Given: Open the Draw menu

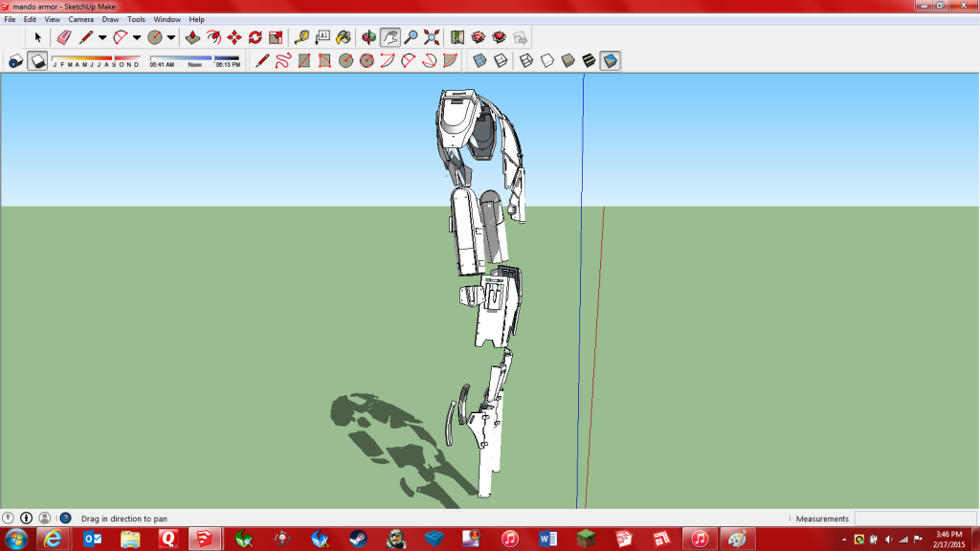Looking at the screenshot, I should coord(110,19).
